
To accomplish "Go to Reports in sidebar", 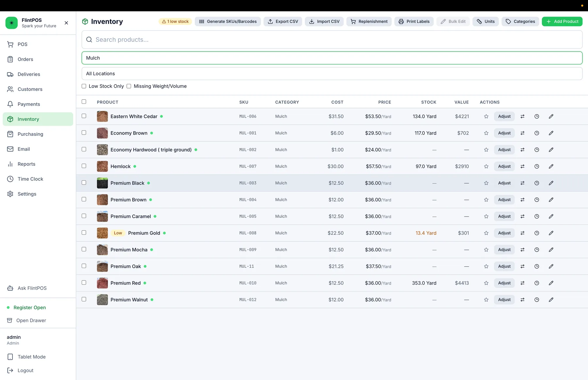I will pyautogui.click(x=38, y=164).
